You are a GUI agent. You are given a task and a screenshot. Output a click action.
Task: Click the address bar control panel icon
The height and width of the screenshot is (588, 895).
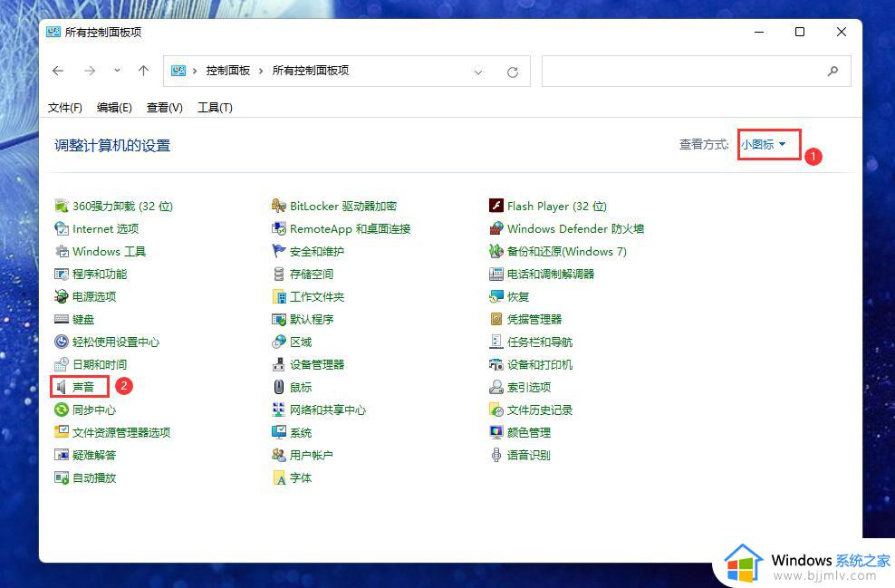click(x=178, y=71)
